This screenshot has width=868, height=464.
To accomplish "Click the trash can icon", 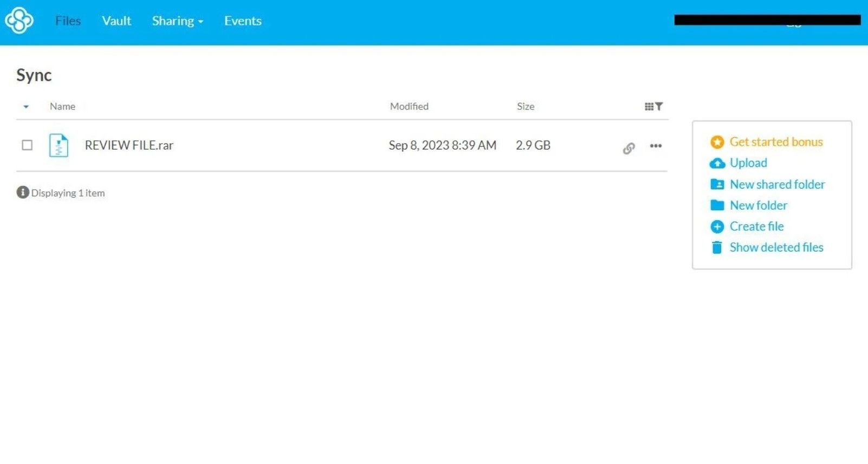I will click(x=717, y=248).
